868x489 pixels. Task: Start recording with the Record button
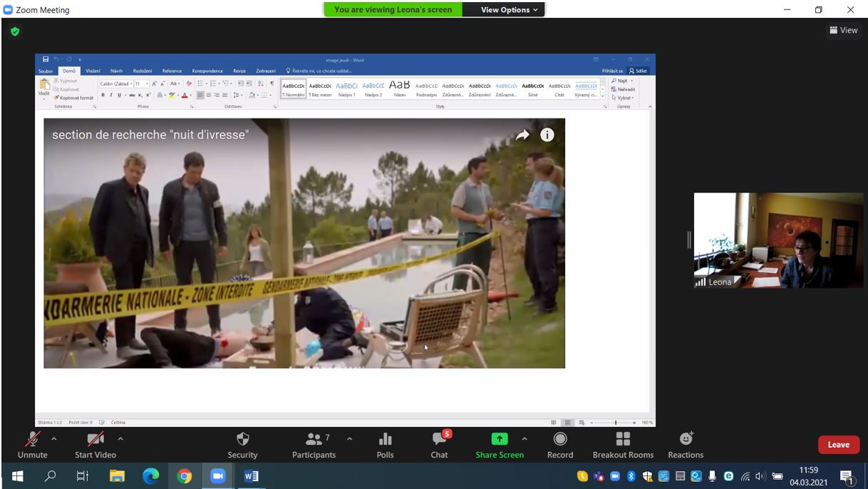tap(560, 446)
